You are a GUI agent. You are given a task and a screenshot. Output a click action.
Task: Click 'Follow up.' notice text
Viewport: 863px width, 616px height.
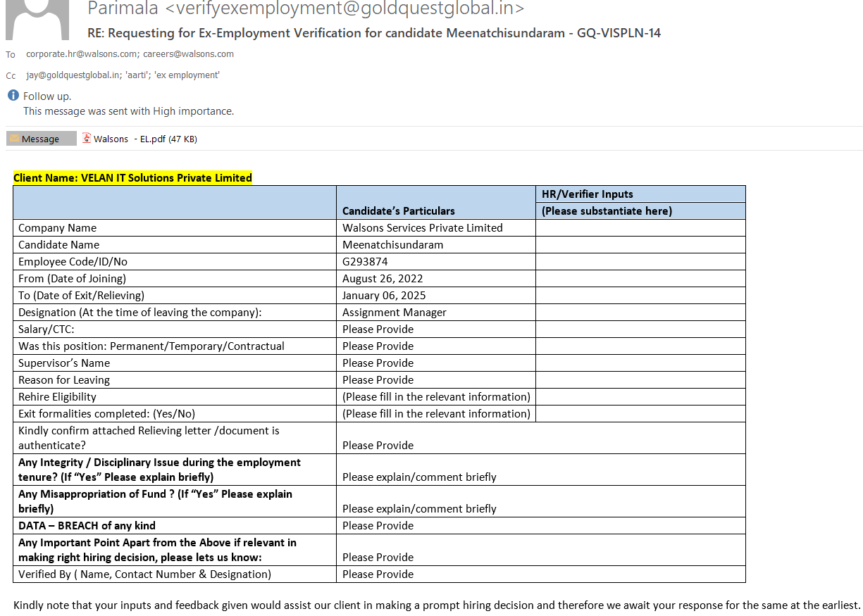47,96
